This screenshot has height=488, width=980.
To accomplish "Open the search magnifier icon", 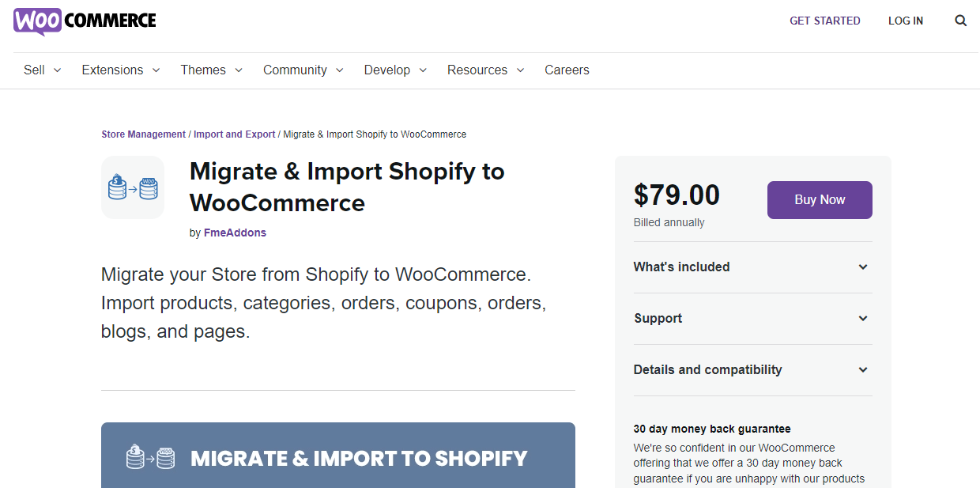I will (960, 21).
